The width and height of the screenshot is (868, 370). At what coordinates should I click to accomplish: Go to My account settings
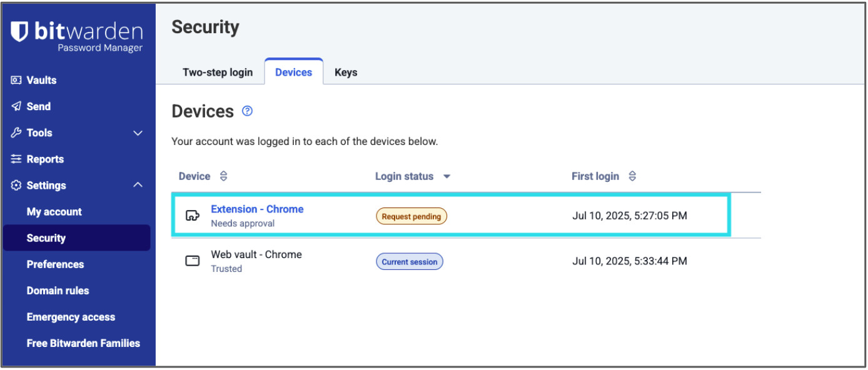click(54, 212)
